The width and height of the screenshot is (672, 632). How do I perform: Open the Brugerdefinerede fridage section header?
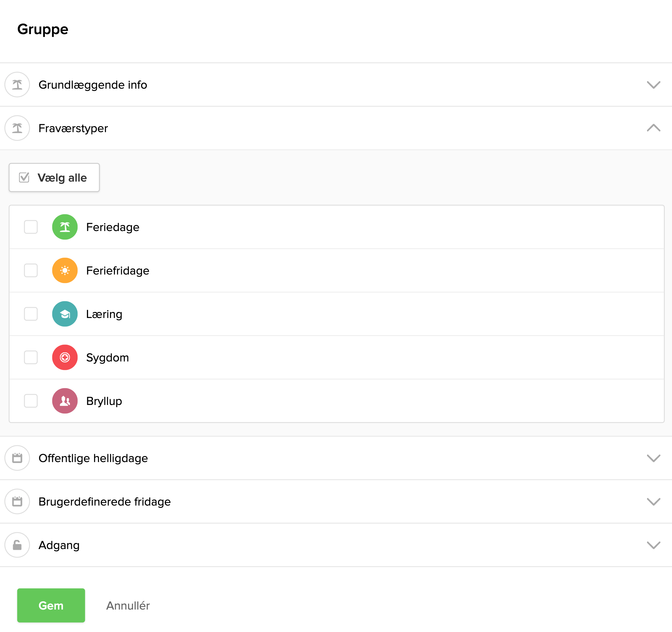105,502
